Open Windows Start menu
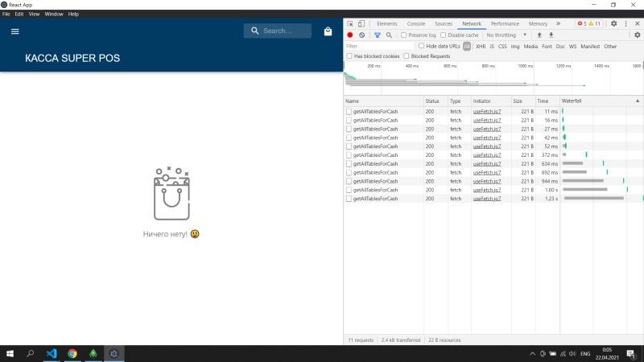The width and height of the screenshot is (644, 362). (x=10, y=353)
